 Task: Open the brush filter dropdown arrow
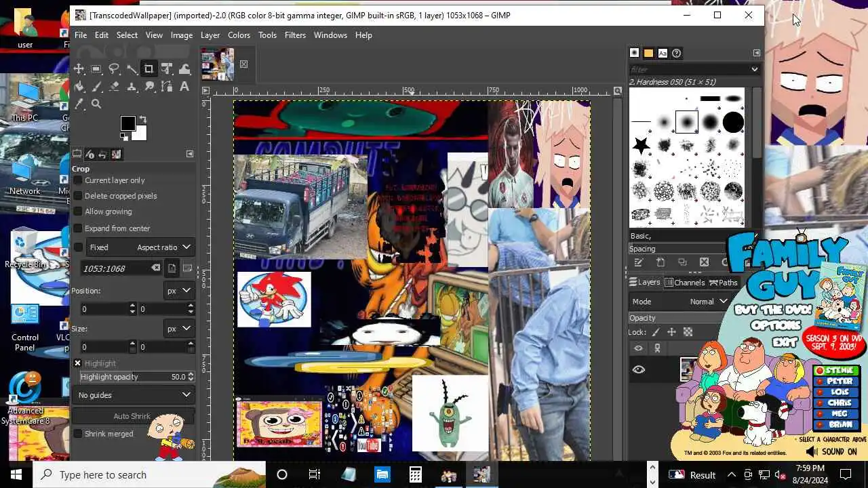coord(754,69)
